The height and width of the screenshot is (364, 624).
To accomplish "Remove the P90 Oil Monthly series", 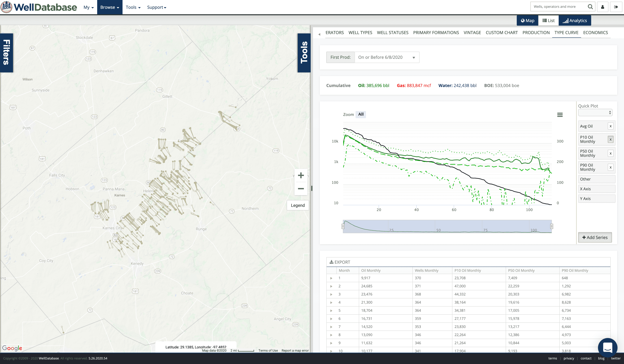I will [610, 167].
